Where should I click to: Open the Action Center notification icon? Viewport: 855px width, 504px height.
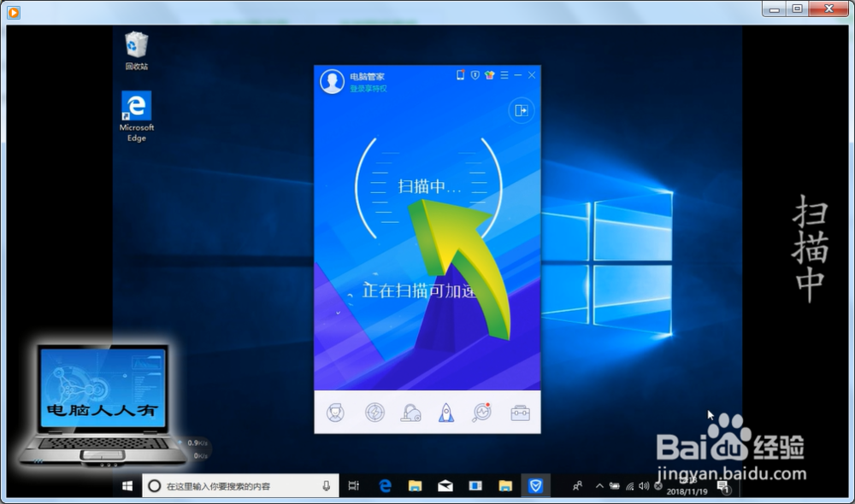723,487
